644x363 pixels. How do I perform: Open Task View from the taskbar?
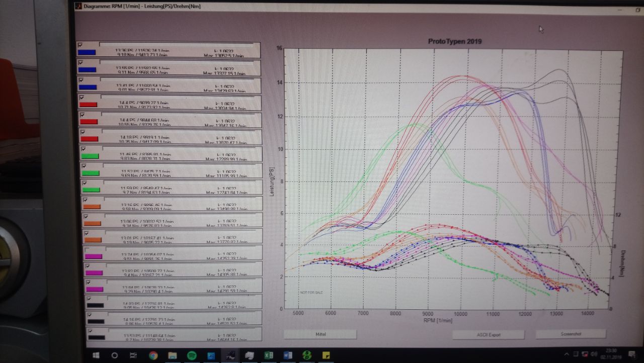coord(133,355)
